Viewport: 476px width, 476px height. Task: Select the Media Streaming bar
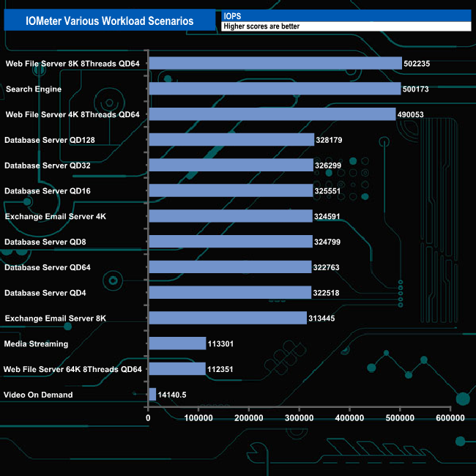(x=176, y=343)
